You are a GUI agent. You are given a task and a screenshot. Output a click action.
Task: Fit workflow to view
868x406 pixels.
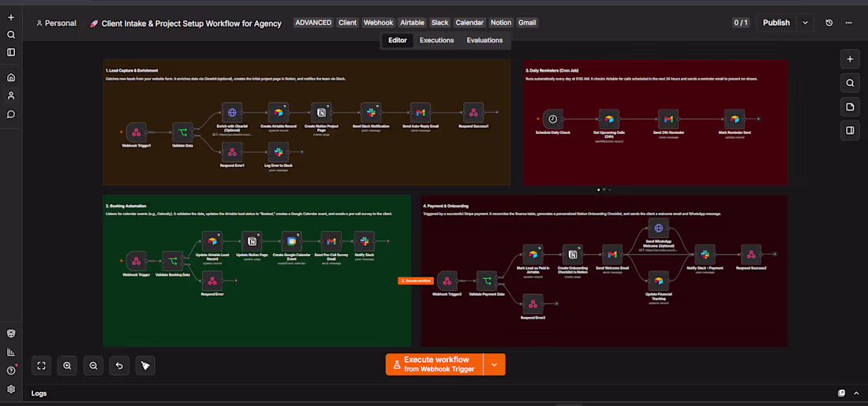click(42, 365)
